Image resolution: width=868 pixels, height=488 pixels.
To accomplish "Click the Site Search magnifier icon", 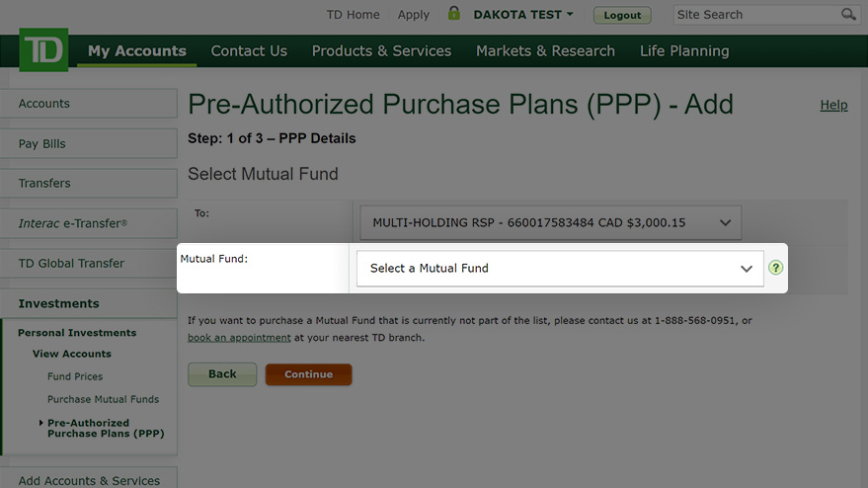I will (x=848, y=15).
